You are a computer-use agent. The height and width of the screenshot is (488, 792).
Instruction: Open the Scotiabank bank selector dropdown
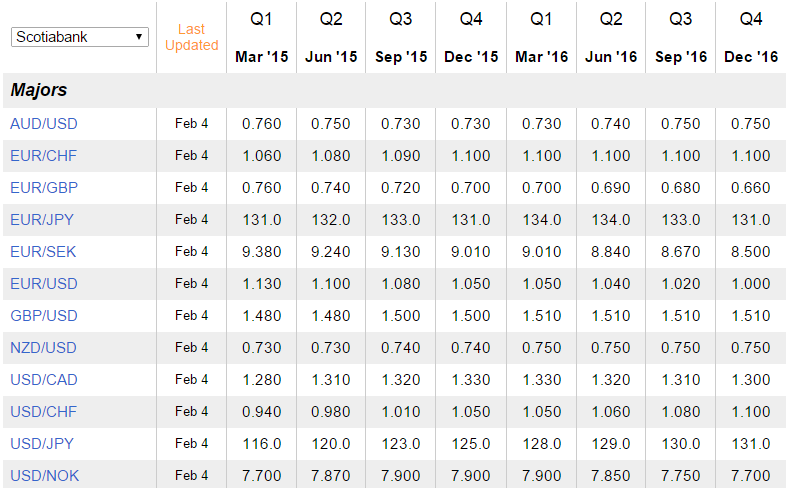(79, 37)
